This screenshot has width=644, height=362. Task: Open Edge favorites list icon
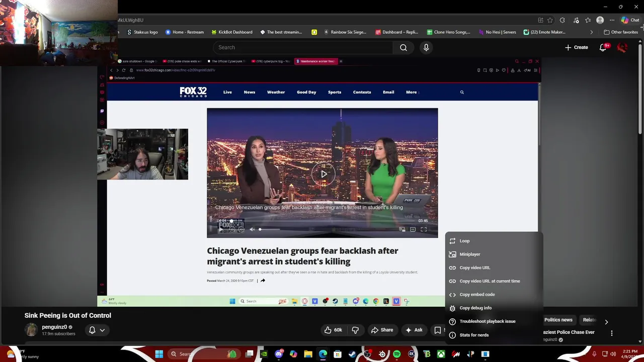pyautogui.click(x=588, y=20)
